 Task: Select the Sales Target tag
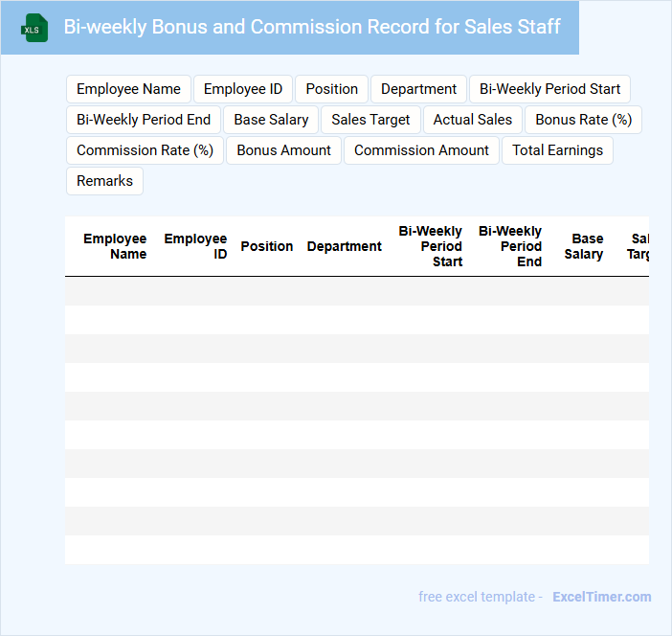coord(370,120)
